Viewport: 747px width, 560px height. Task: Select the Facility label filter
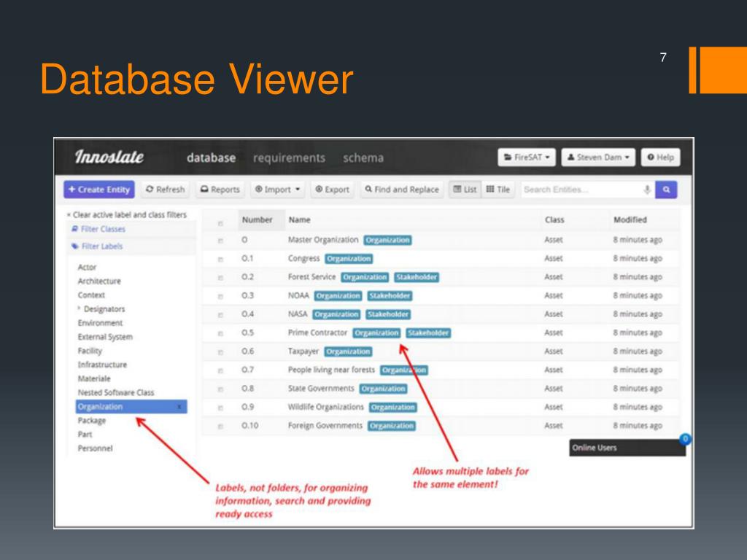[x=90, y=351]
